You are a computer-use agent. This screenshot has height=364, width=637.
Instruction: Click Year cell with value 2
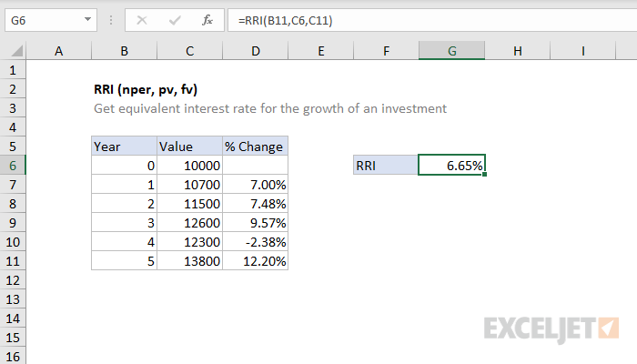coord(125,204)
